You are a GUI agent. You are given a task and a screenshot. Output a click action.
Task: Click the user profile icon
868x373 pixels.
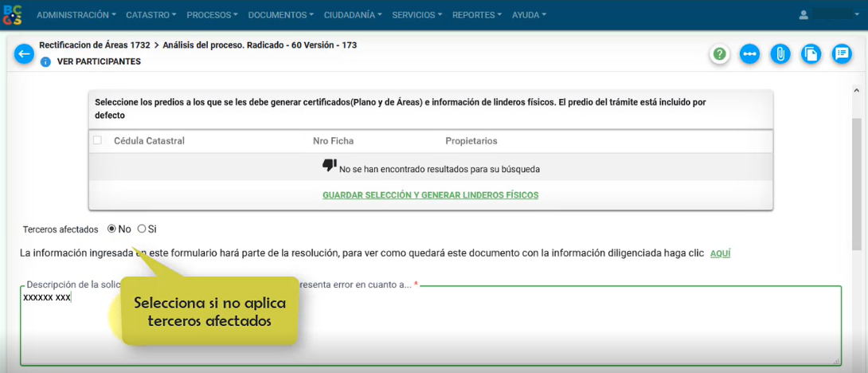point(803,15)
